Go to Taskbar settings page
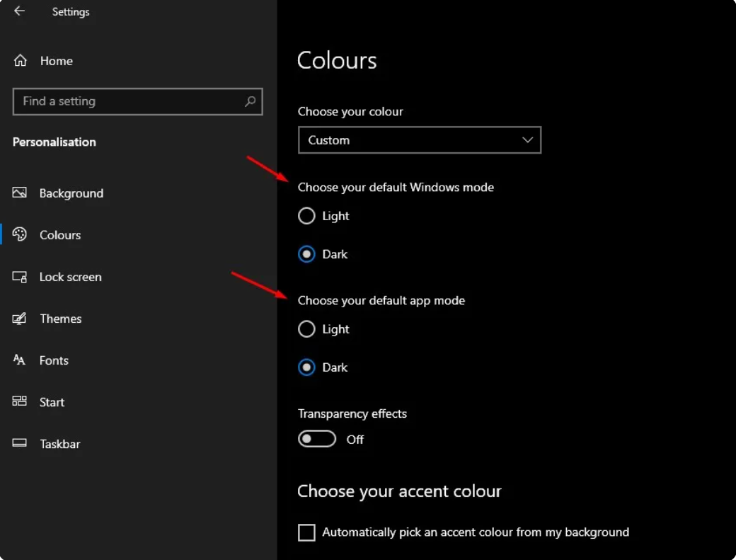The image size is (736, 560). pyautogui.click(x=59, y=444)
